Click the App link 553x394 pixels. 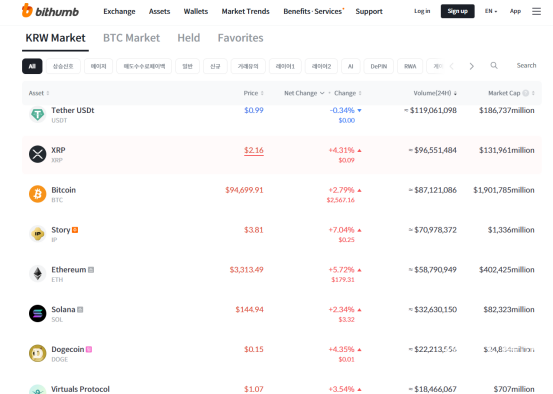click(x=515, y=11)
